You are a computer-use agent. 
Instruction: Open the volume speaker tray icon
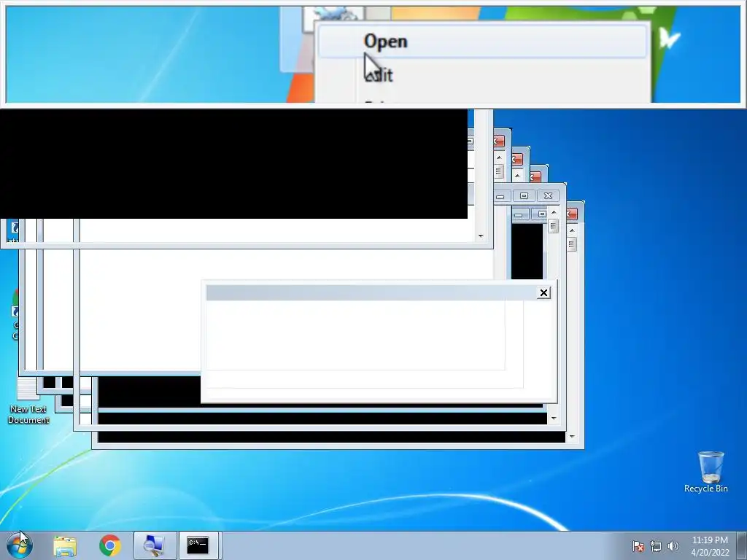[x=673, y=546]
